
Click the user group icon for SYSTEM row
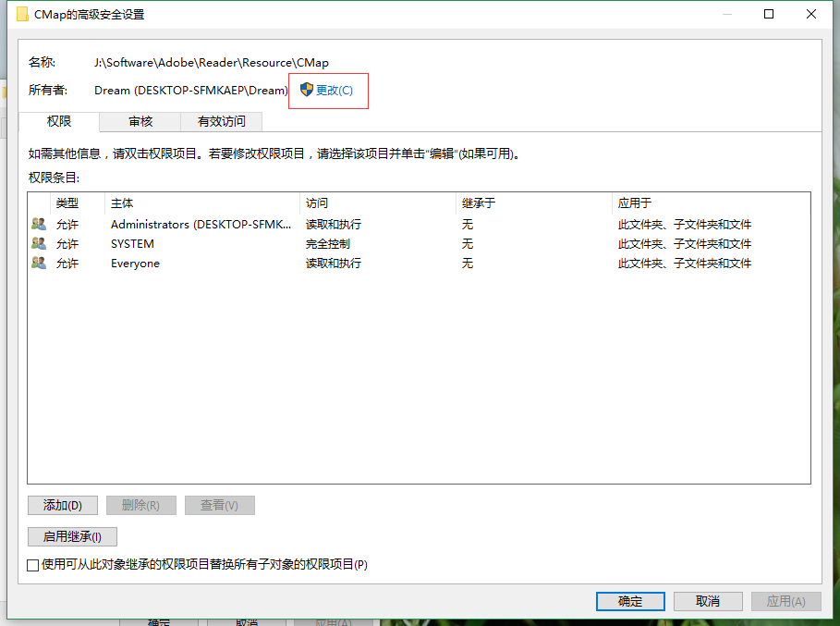[x=39, y=243]
